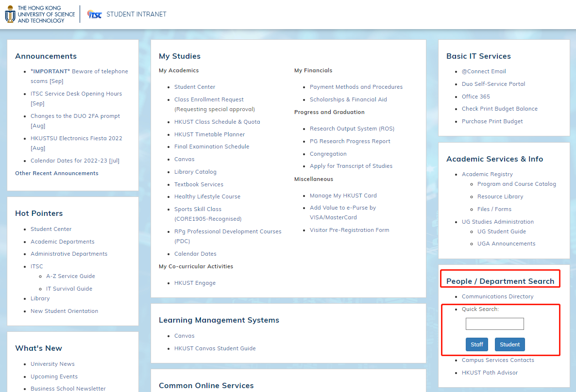Open UGA Announcements
The height and width of the screenshot is (392, 576).
coord(506,244)
